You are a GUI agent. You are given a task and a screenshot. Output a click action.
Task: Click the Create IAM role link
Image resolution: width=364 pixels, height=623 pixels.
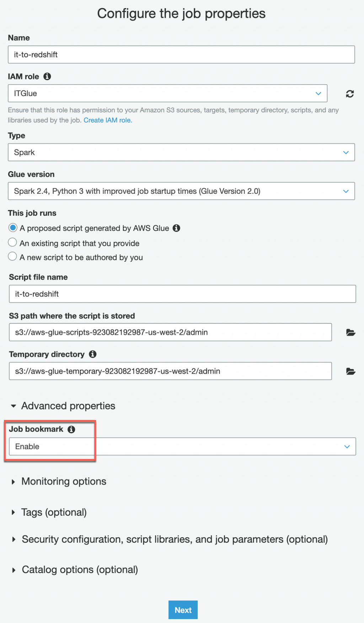[x=108, y=120]
